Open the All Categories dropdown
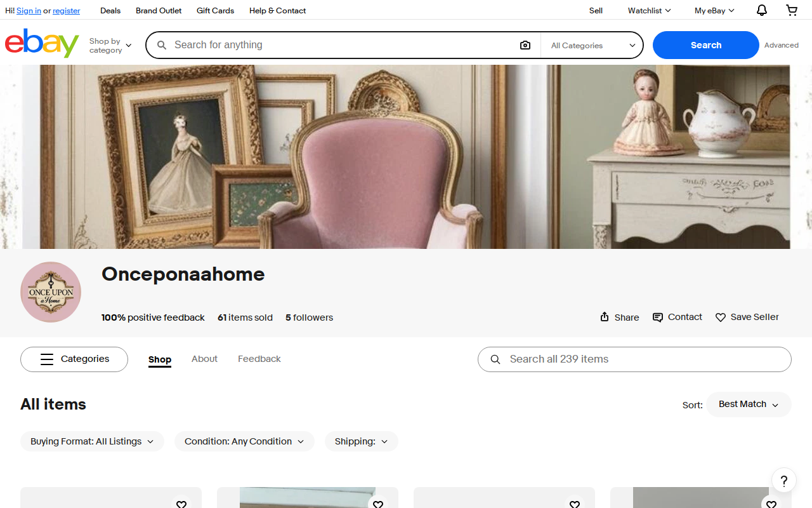This screenshot has width=812, height=508. [593, 45]
